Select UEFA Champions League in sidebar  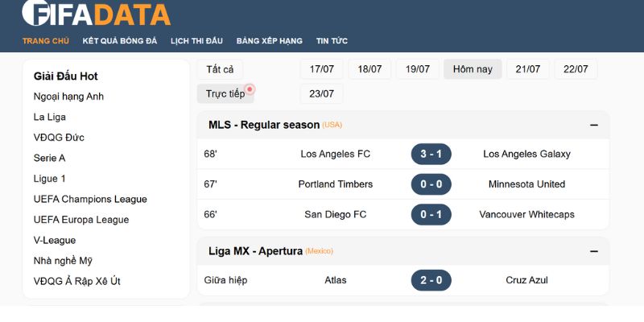pyautogui.click(x=90, y=199)
